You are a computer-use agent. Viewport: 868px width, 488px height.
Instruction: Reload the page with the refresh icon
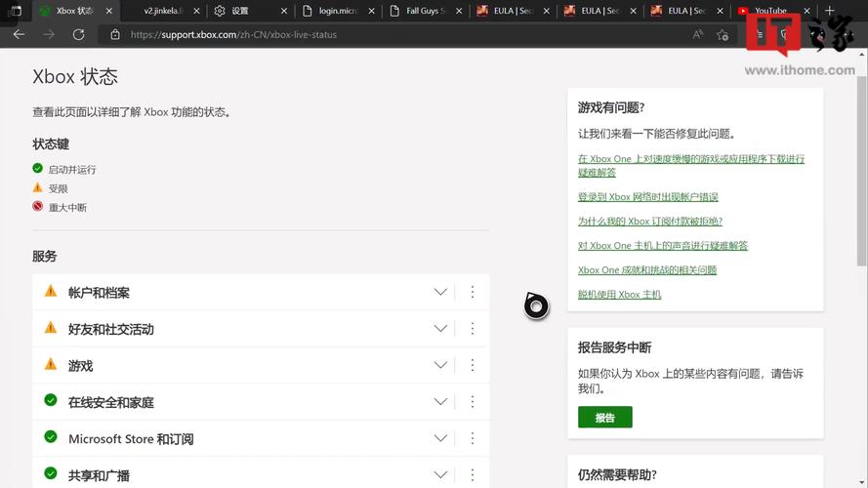click(79, 34)
